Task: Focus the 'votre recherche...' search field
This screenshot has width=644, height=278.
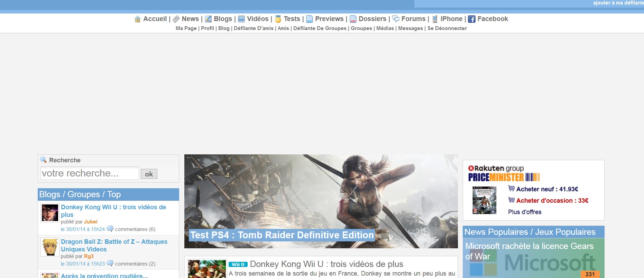Action: 90,173
